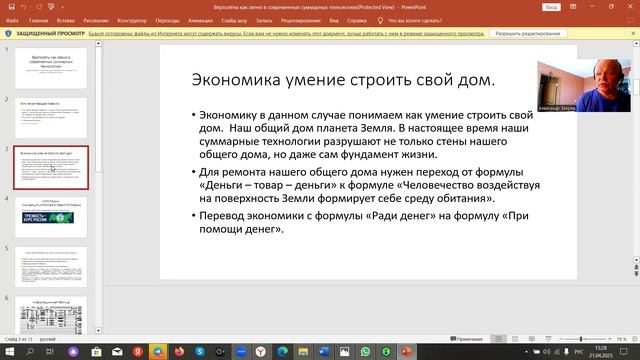
Task: Open Skype from the taskbar
Action: [x=200, y=351]
